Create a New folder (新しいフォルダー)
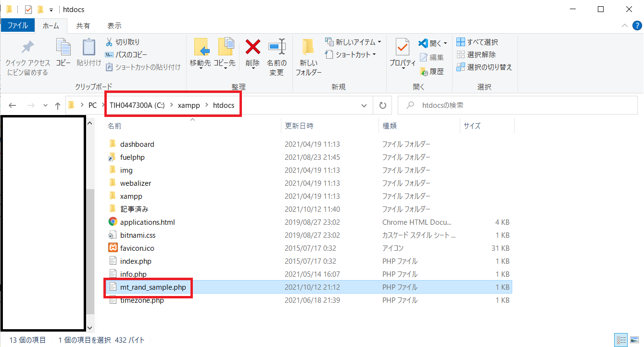This screenshot has width=644, height=347. click(308, 57)
